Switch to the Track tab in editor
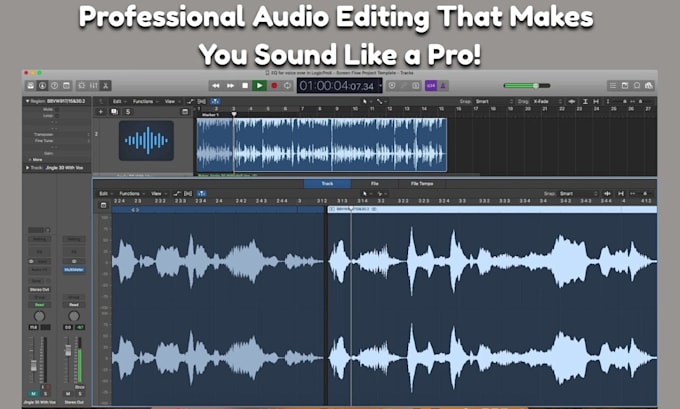680x409 pixels. [327, 183]
